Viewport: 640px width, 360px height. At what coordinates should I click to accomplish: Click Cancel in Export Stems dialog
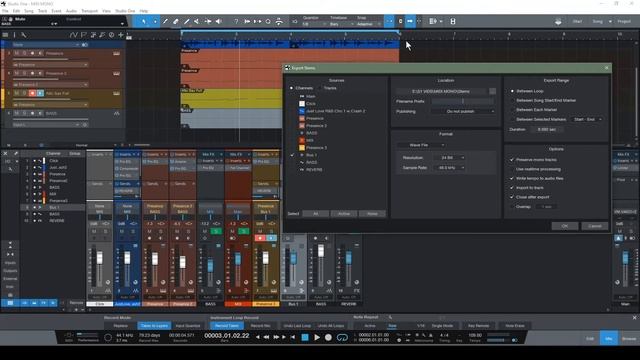pos(595,226)
